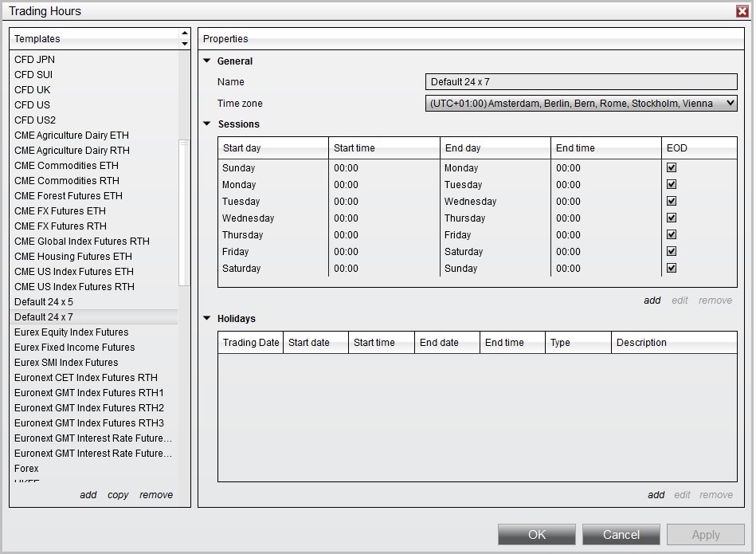This screenshot has height=554, width=756.
Task: Click the Apply button
Action: 706,535
